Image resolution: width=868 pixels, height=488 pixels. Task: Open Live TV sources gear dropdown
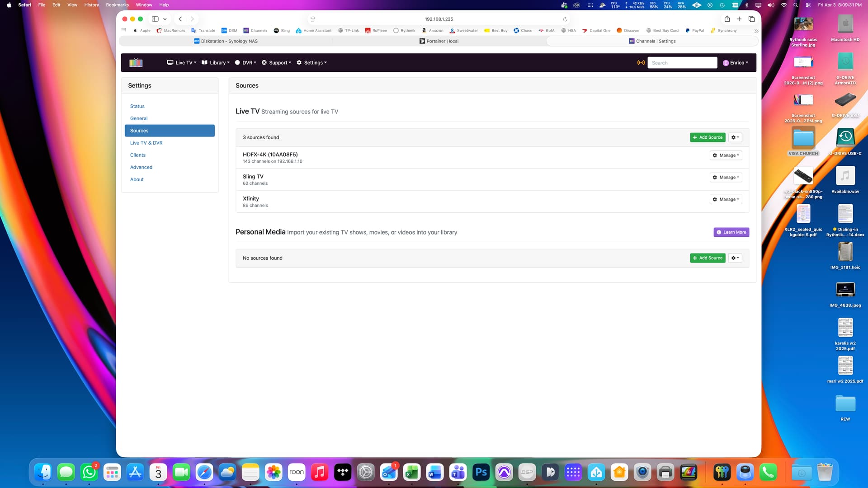pyautogui.click(x=735, y=137)
